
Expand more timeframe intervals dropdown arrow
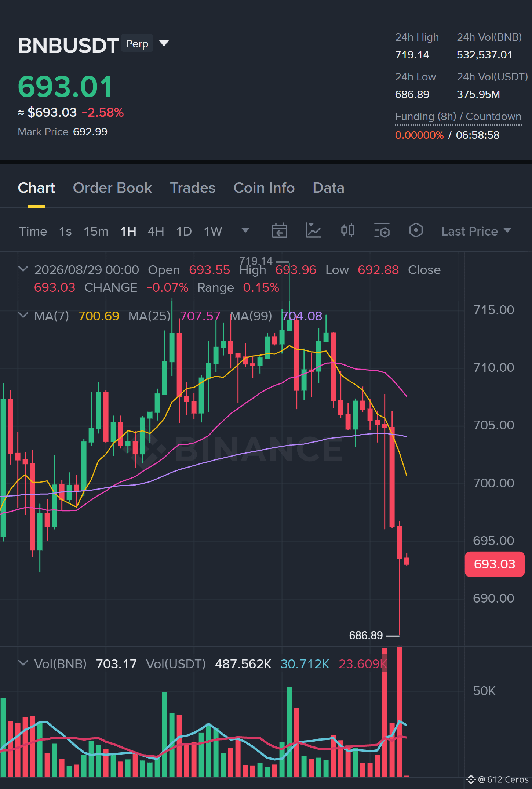pyautogui.click(x=245, y=230)
